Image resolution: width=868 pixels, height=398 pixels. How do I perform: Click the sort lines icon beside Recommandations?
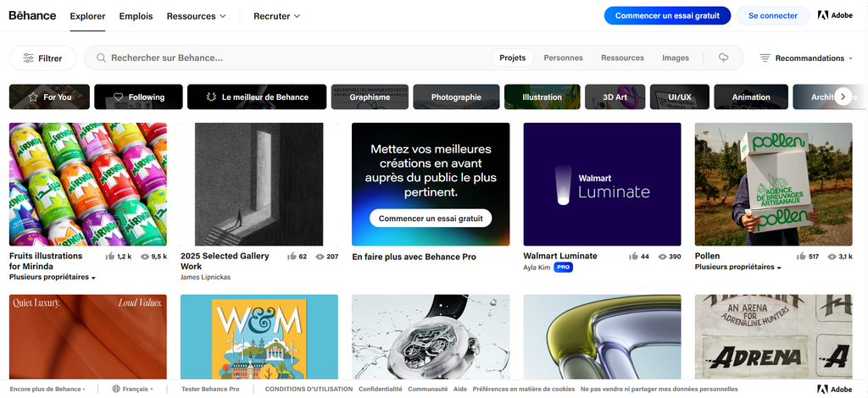click(765, 58)
